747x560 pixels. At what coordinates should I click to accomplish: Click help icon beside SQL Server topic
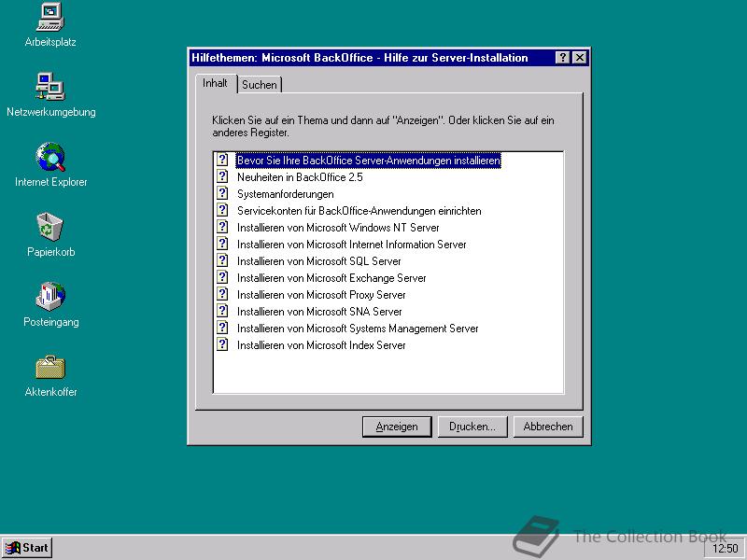[x=222, y=260]
